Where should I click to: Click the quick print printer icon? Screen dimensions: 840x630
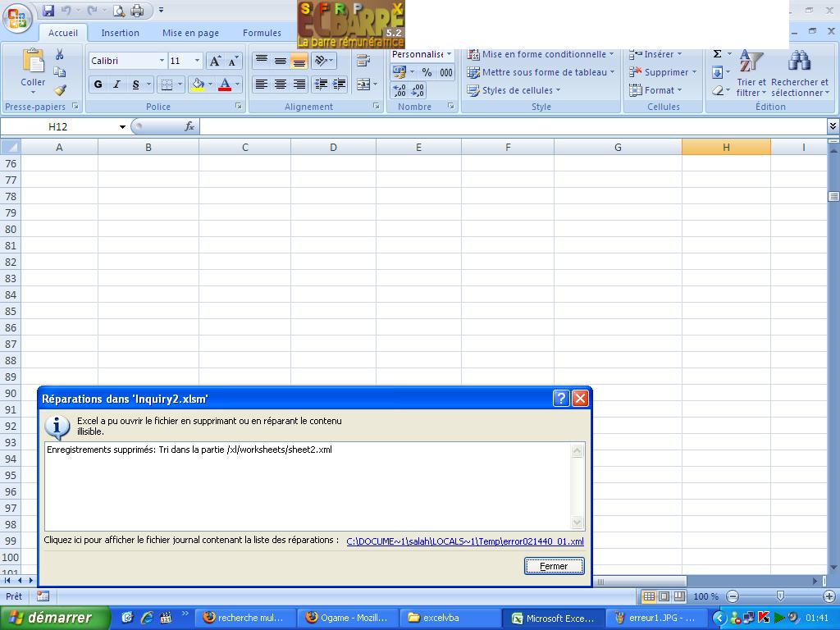pyautogui.click(x=137, y=10)
